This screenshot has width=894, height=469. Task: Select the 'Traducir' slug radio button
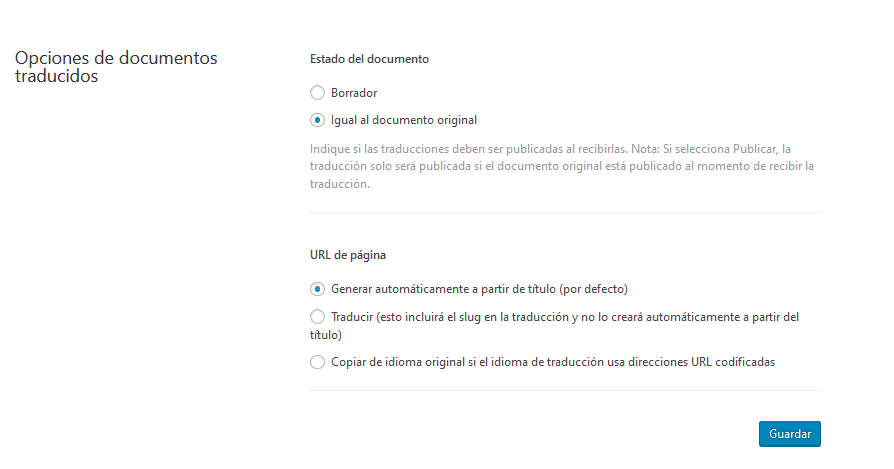click(x=317, y=317)
